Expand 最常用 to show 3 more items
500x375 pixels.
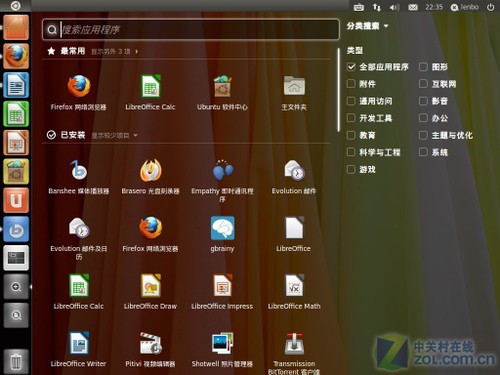(x=114, y=52)
